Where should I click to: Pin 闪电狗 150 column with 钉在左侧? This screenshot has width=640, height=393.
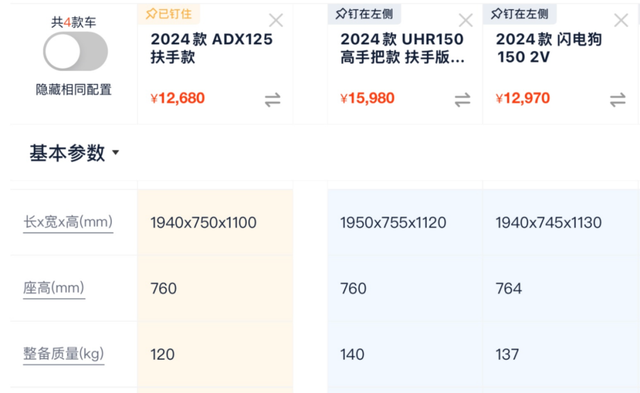tap(520, 14)
